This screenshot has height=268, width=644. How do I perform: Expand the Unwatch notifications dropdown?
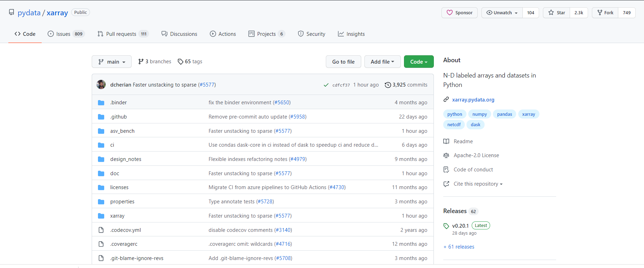pyautogui.click(x=502, y=13)
